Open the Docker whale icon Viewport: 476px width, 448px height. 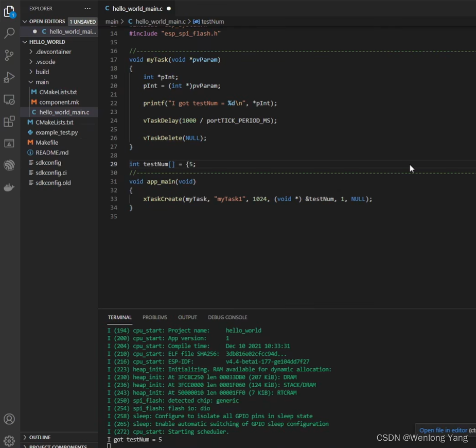point(9,187)
